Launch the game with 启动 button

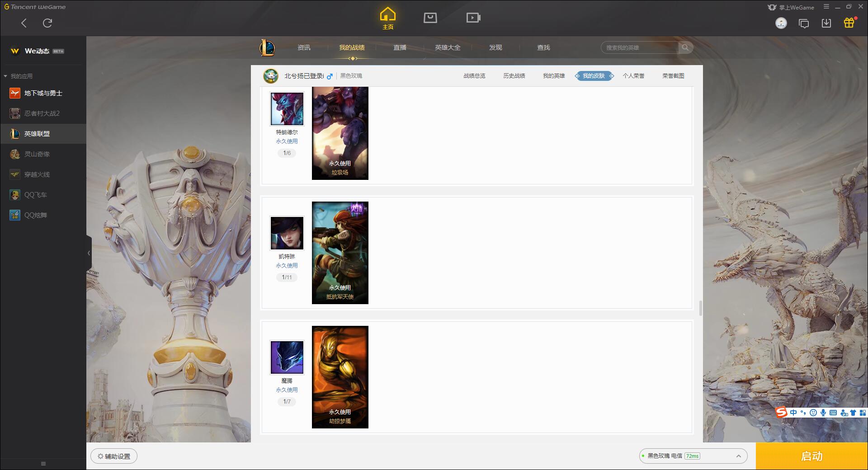[x=812, y=456]
